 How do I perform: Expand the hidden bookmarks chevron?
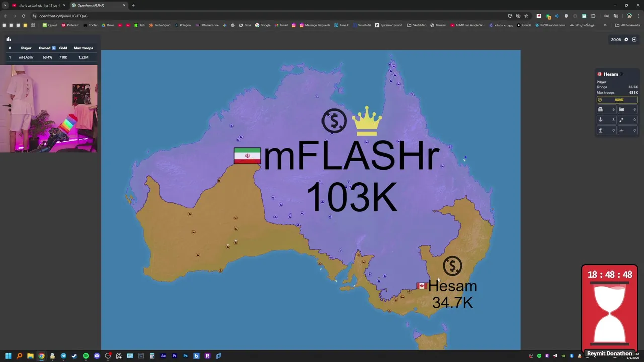pyautogui.click(x=605, y=25)
